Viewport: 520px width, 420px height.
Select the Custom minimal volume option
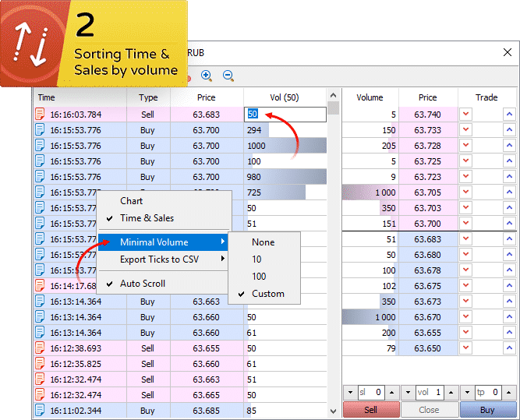pyautogui.click(x=267, y=294)
